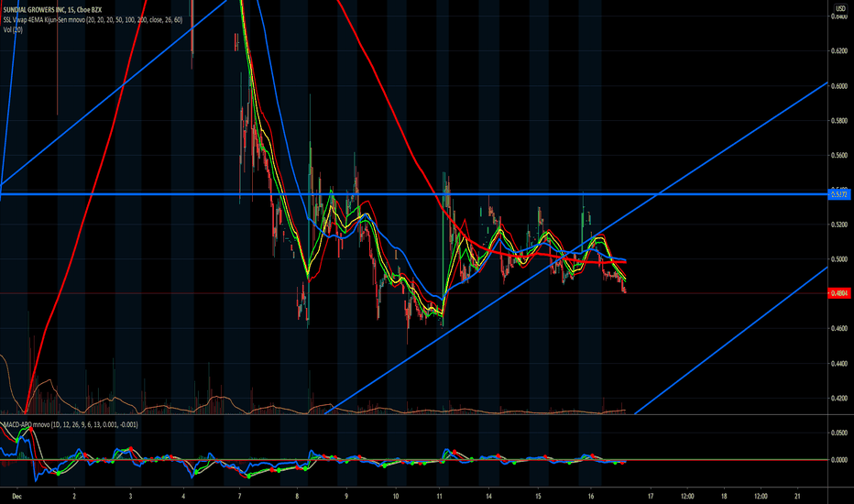Click date 10 on the time axis
The height and width of the screenshot is (504, 854).
(396, 497)
